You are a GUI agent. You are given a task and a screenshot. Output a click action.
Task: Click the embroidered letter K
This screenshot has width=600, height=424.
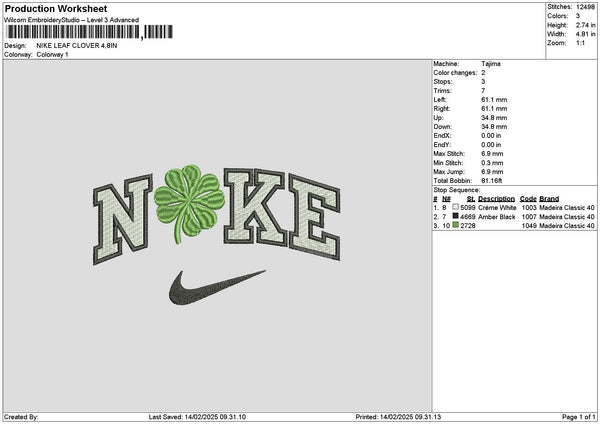[x=255, y=207]
